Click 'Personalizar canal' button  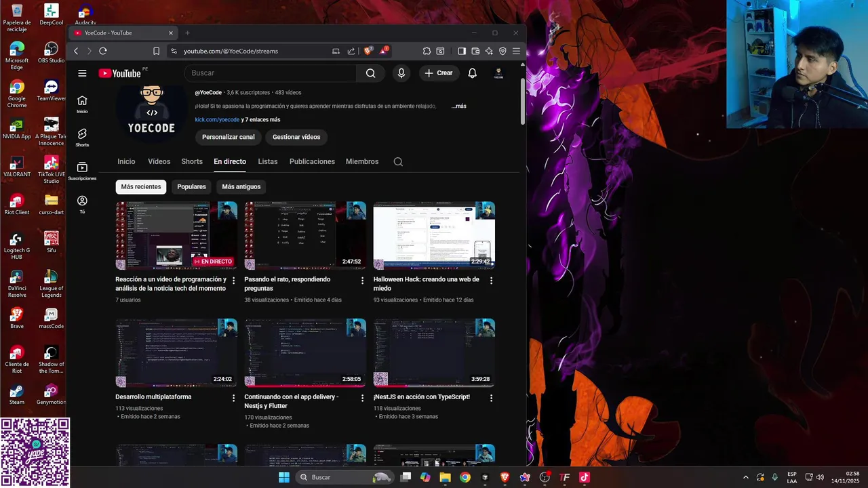click(x=229, y=137)
